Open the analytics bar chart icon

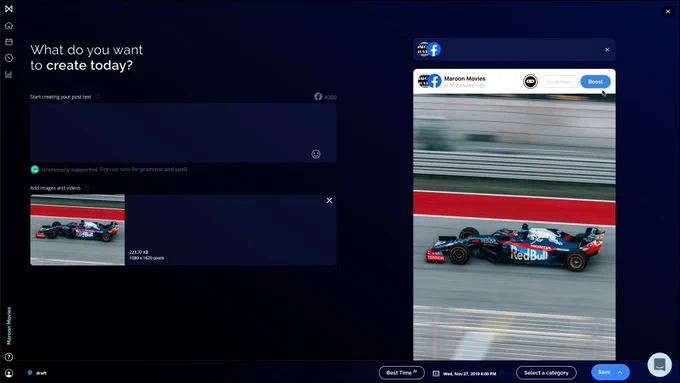click(9, 74)
